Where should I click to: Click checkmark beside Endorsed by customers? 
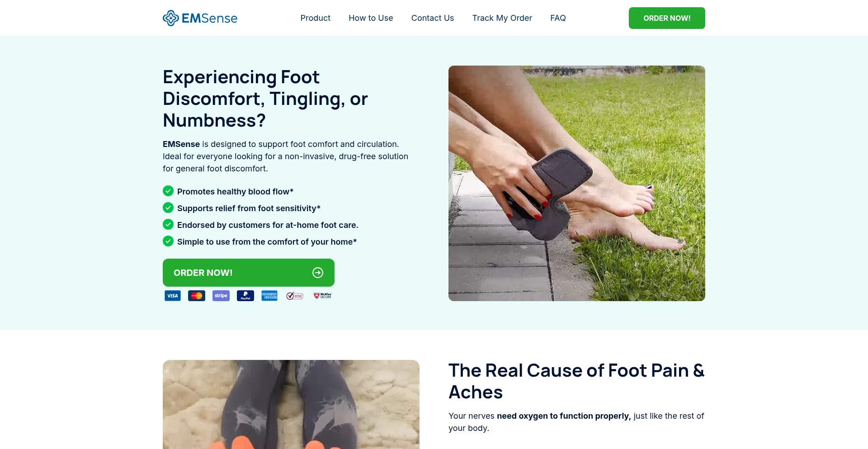click(x=168, y=224)
